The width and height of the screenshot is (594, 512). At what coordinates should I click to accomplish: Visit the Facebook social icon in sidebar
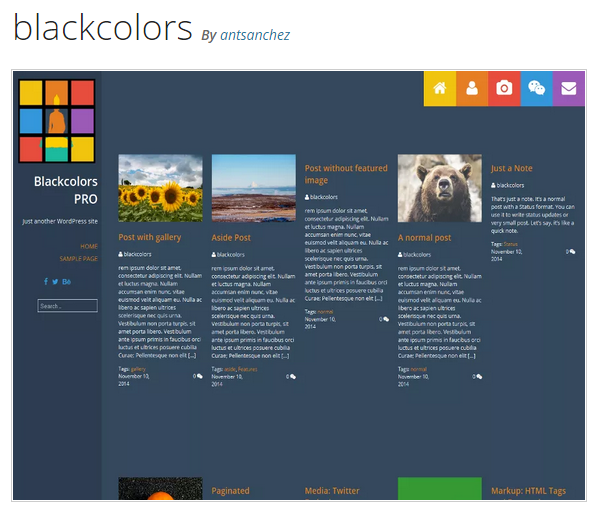[46, 281]
